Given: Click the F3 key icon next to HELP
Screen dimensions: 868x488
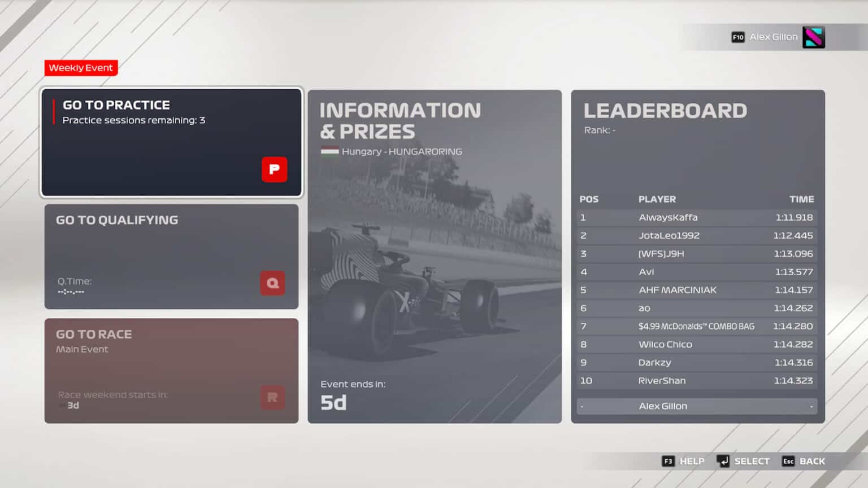Looking at the screenshot, I should (669, 461).
